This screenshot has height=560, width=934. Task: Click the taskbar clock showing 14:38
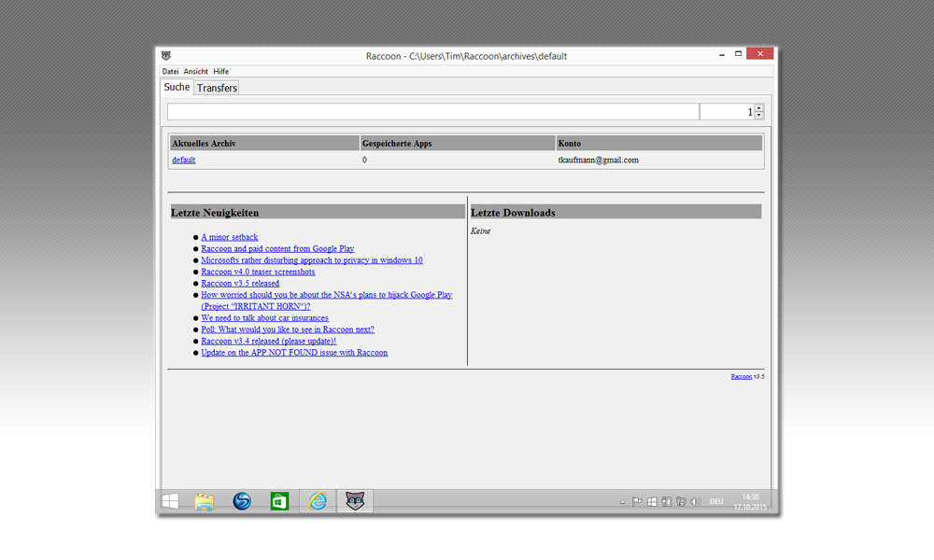[x=750, y=502]
